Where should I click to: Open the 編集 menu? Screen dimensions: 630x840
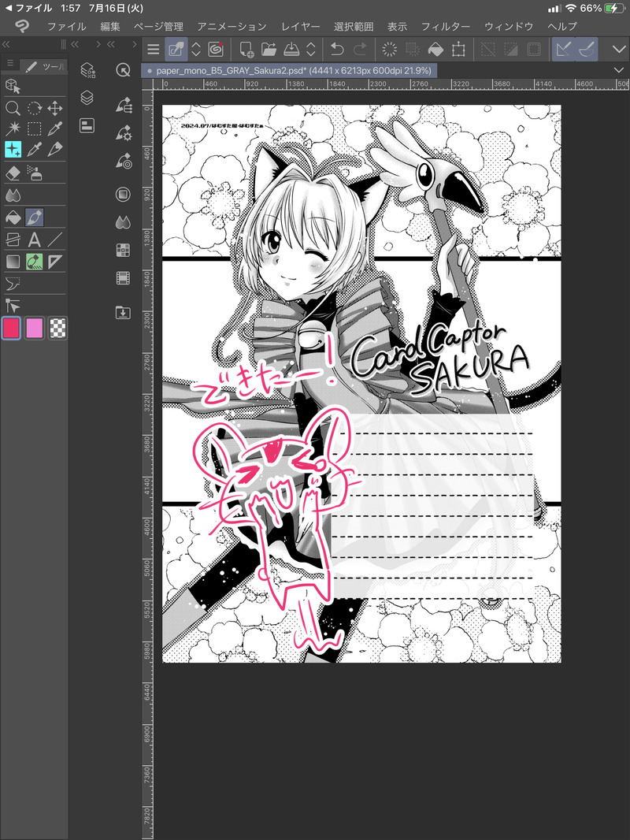[110, 26]
